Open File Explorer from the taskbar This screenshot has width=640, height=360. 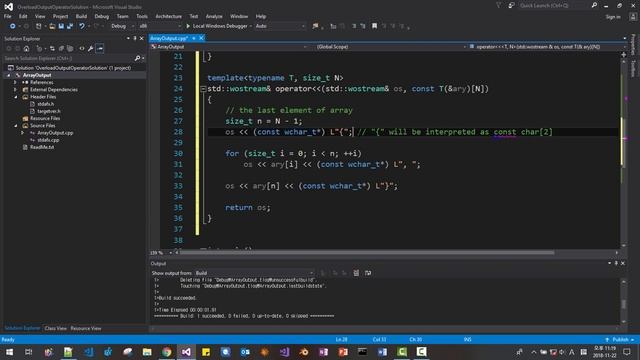(147, 352)
